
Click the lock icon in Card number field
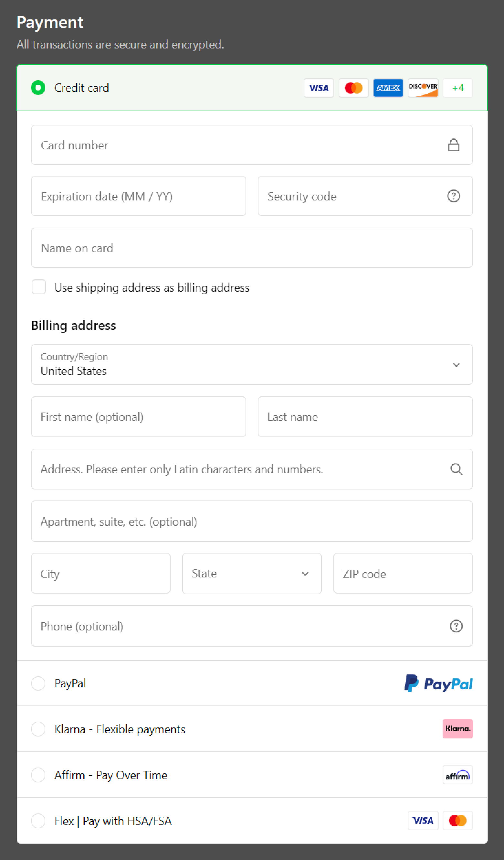tap(453, 145)
